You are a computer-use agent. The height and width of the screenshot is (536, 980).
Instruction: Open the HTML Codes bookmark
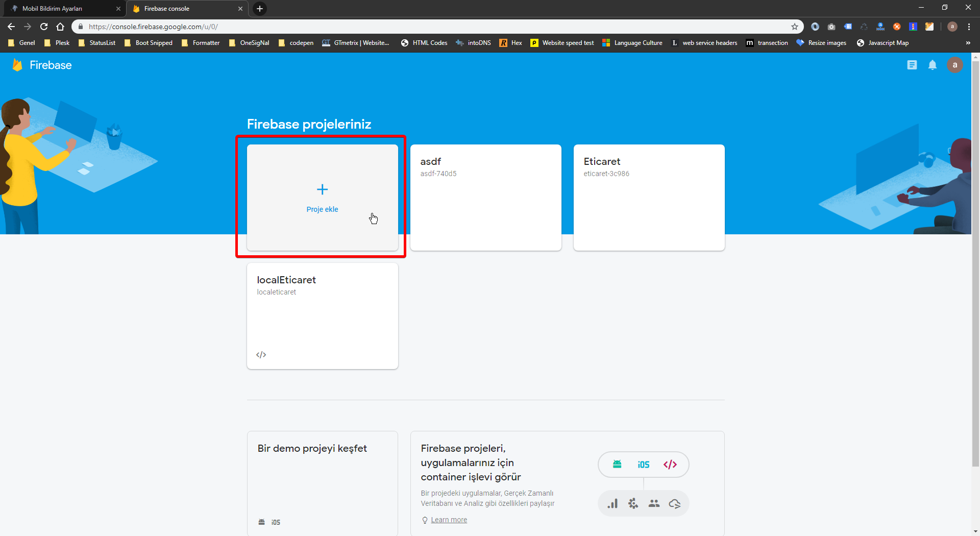[x=424, y=43]
